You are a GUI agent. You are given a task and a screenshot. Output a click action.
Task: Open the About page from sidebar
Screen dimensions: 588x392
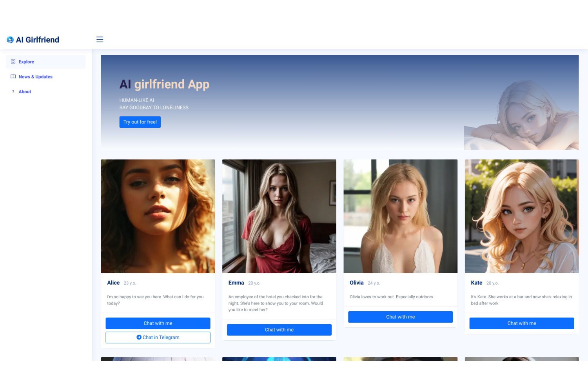point(46,92)
